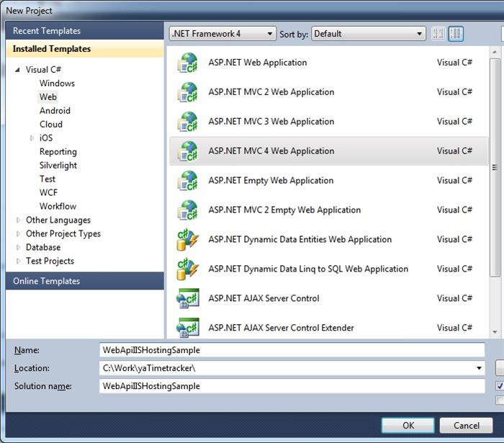504x443 pixels.
Task: Select the Silverlight category
Action: (58, 165)
